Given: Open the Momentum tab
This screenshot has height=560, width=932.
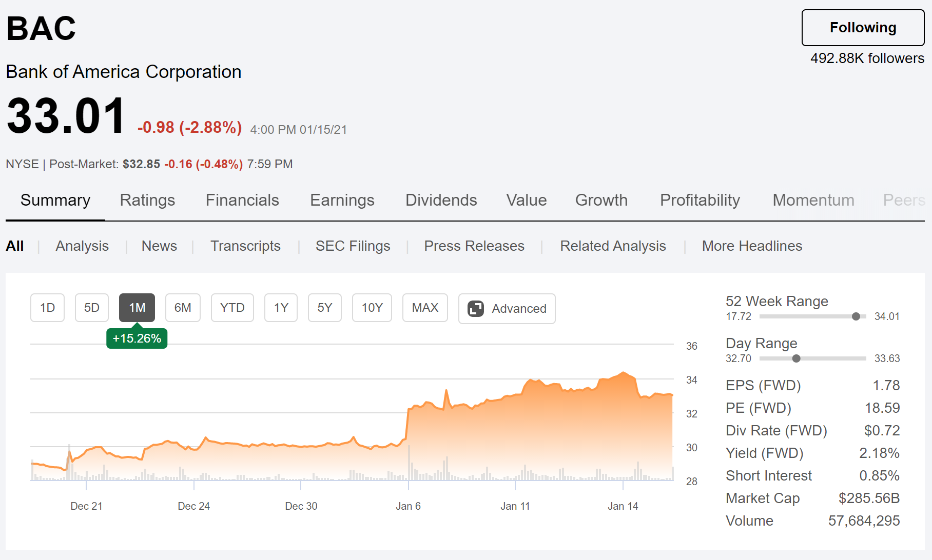Looking at the screenshot, I should coord(813,200).
